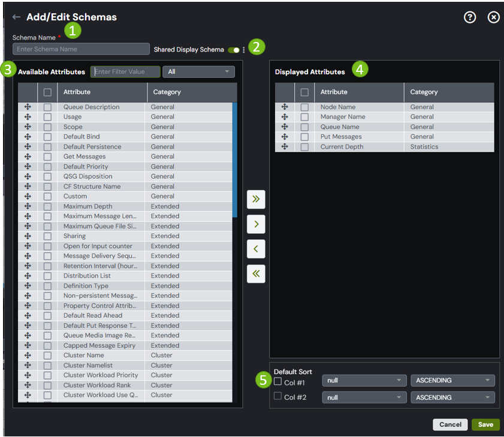This screenshot has height=437, width=504.
Task: Move selected attributes left with single arrow
Action: 256,249
